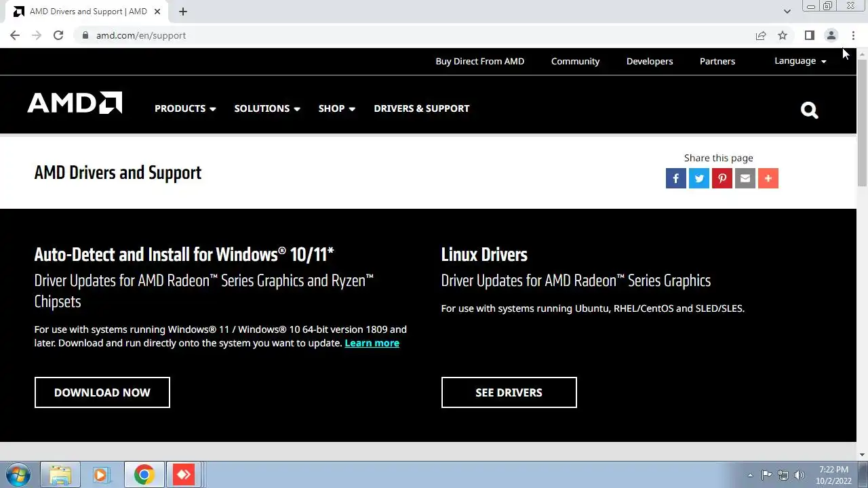Share page via email icon

click(x=745, y=178)
